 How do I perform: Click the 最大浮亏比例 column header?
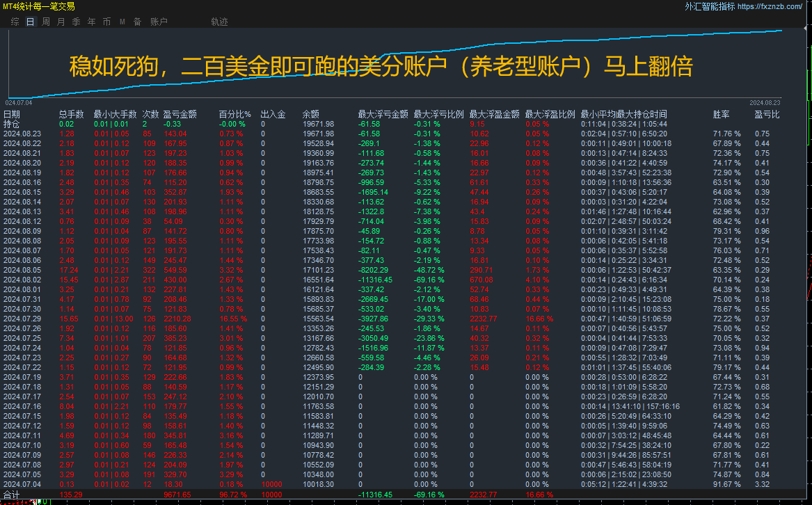438,115
